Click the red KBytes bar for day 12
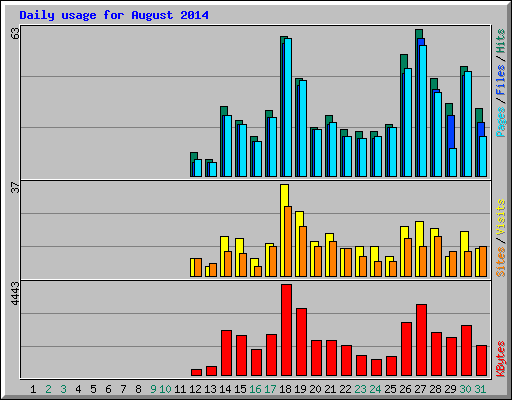This screenshot has height=400, width=512. 196,372
